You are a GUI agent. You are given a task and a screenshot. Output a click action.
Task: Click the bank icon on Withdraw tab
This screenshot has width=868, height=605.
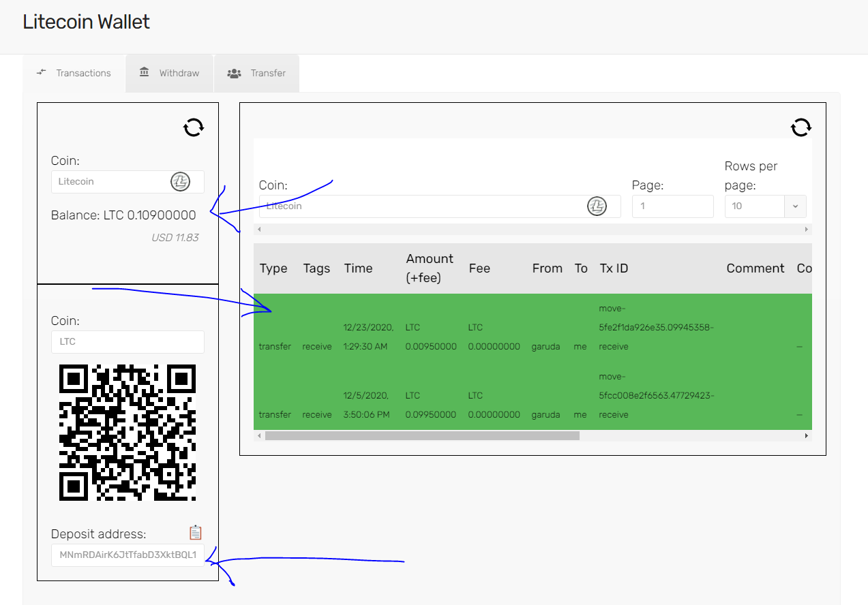pyautogui.click(x=144, y=73)
